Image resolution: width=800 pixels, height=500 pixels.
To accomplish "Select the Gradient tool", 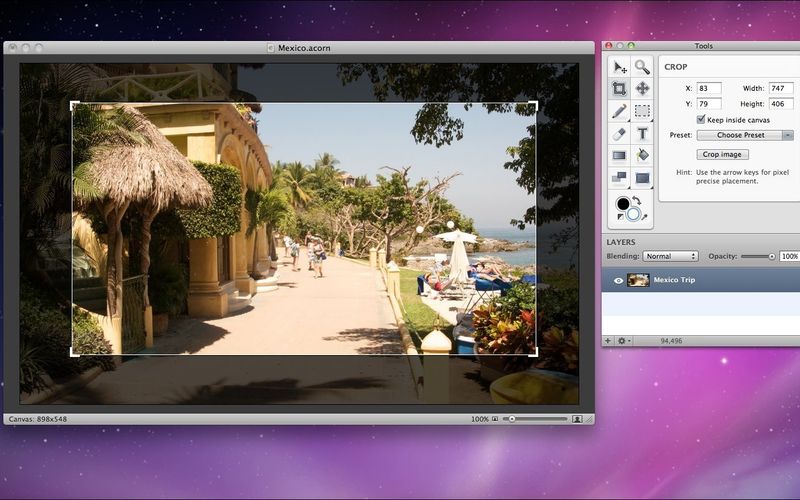I will pos(619,155).
